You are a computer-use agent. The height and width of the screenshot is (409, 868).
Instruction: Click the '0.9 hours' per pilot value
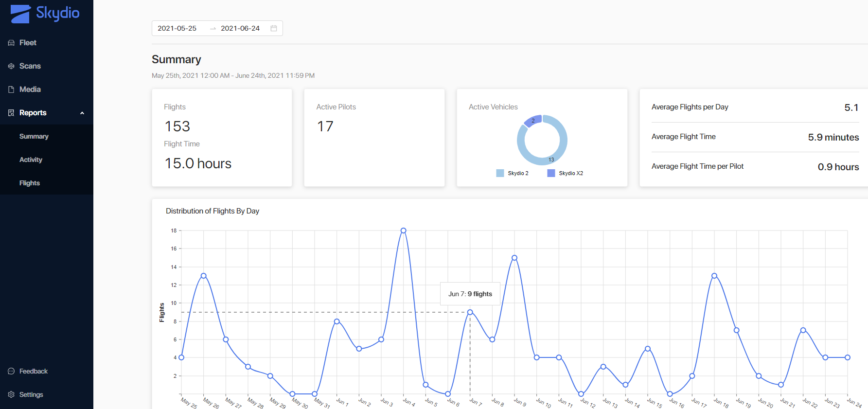838,167
